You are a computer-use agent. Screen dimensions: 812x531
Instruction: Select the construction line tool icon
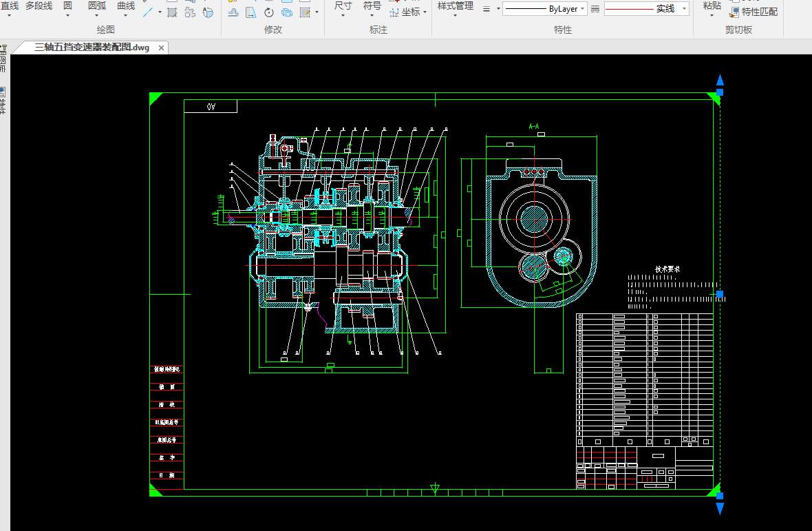click(x=147, y=12)
